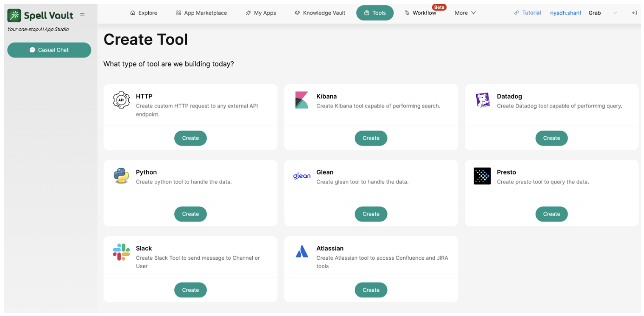644x316 pixels.
Task: Click the Glean logo icon
Action: click(x=302, y=176)
